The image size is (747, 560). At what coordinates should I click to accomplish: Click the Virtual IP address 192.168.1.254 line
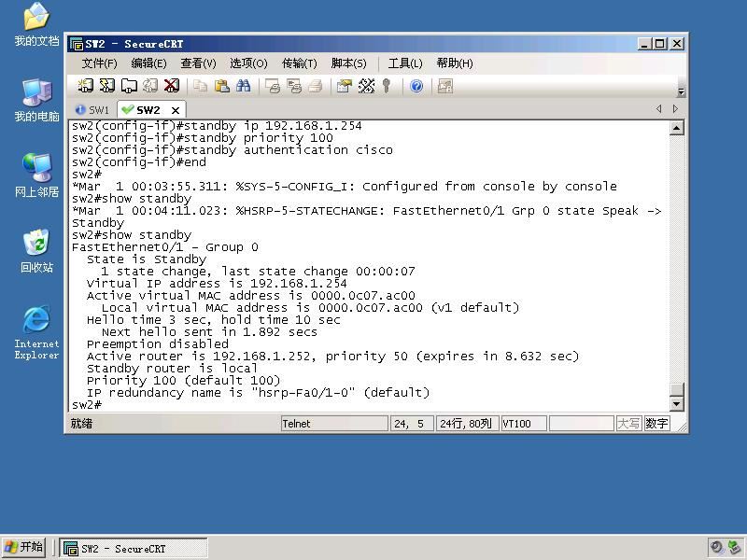coord(217,284)
